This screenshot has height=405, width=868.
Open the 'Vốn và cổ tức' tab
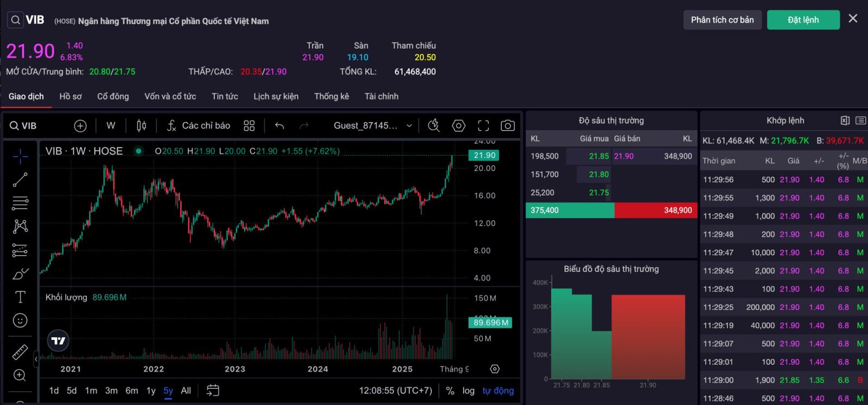170,96
